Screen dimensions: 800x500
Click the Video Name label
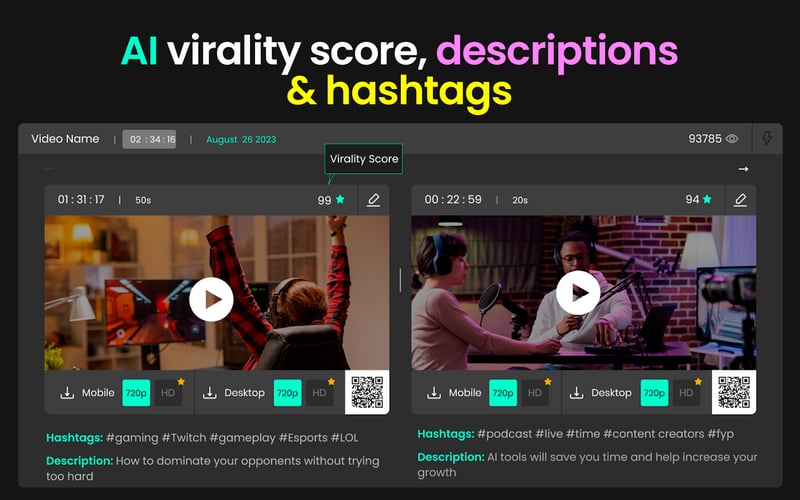click(65, 139)
